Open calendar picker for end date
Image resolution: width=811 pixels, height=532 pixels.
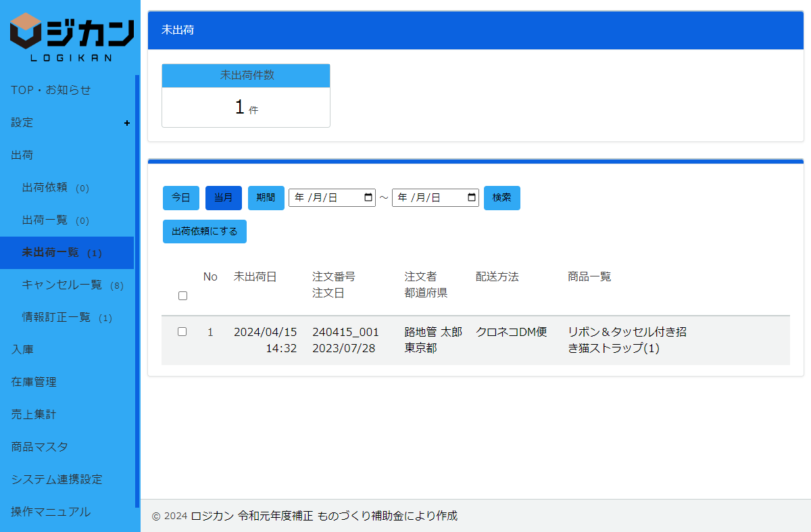coord(472,198)
